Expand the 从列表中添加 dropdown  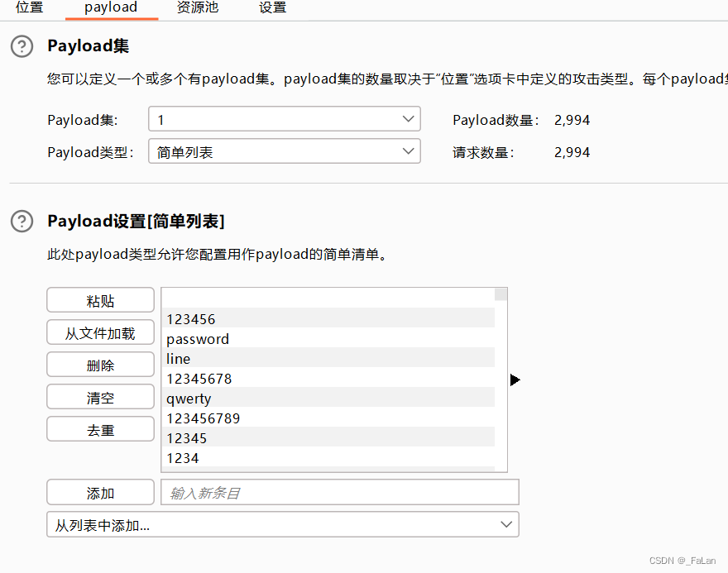click(x=283, y=524)
